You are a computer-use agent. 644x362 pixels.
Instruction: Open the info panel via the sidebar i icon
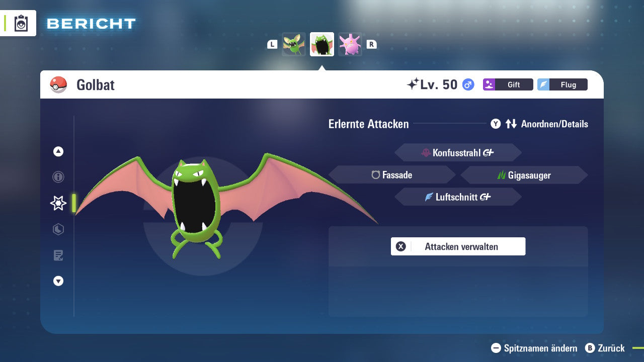(58, 177)
